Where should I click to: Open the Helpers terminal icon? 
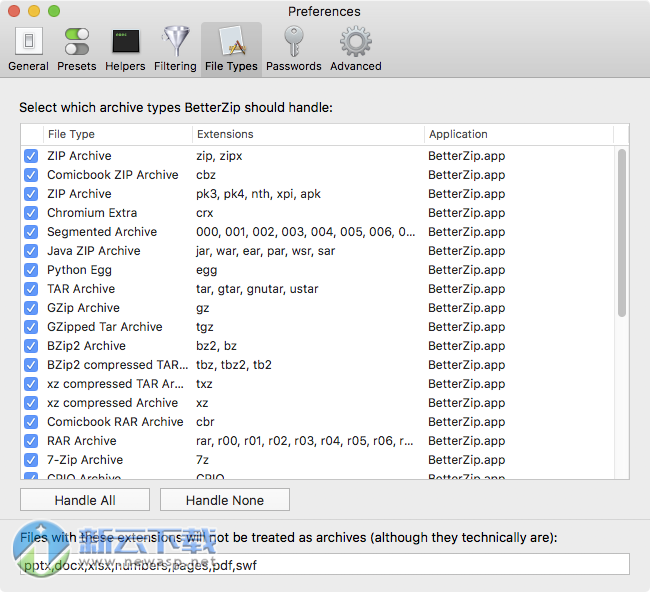[126, 41]
